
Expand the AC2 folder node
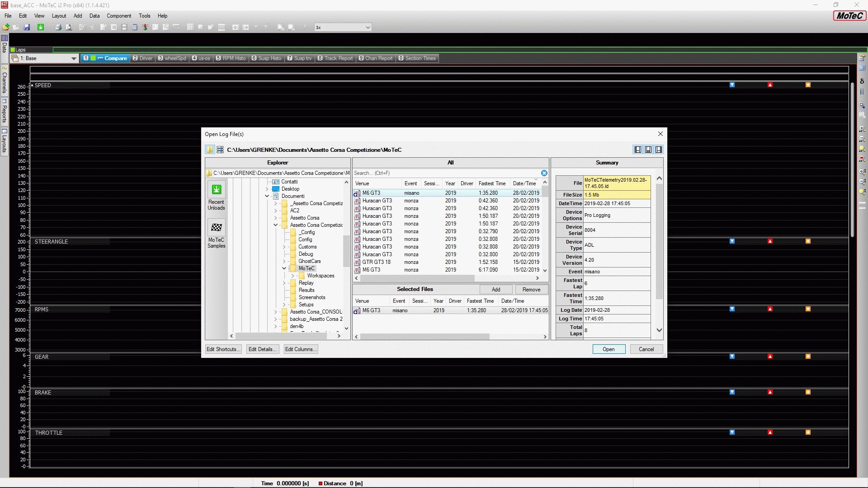tap(276, 211)
